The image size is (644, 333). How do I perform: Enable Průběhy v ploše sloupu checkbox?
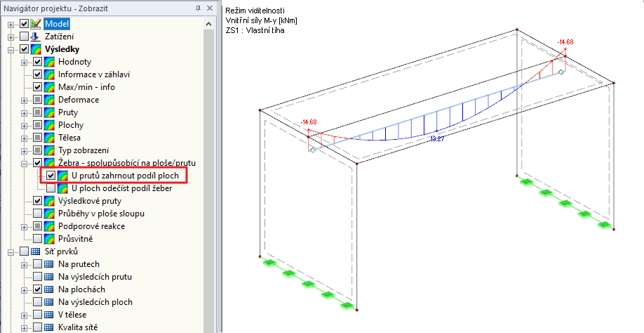(37, 214)
